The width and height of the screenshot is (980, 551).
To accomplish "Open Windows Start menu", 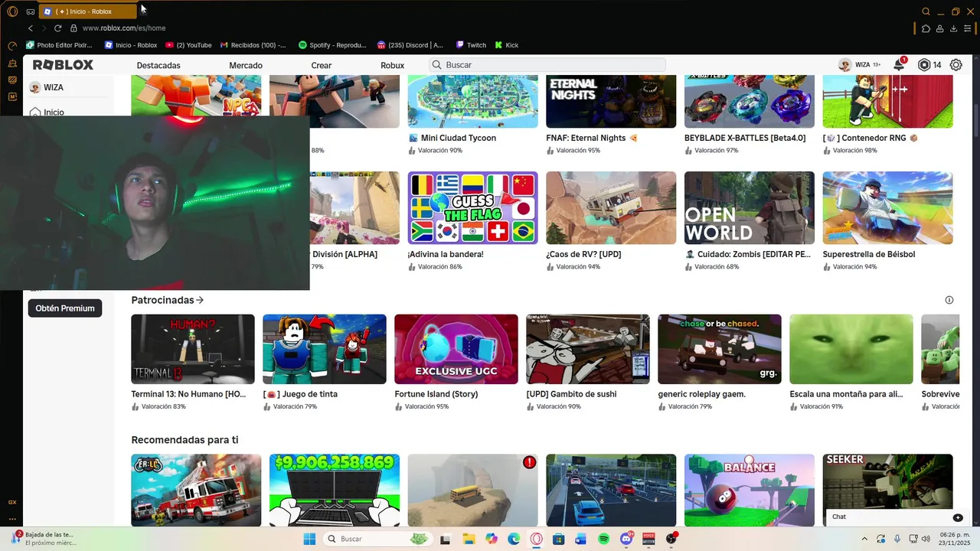I will click(x=309, y=539).
